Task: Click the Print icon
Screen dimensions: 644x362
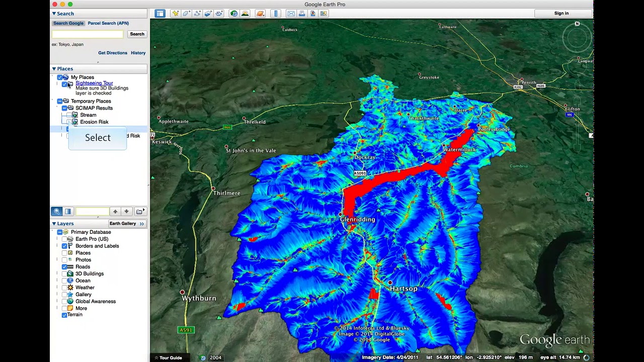Action: coord(302,14)
